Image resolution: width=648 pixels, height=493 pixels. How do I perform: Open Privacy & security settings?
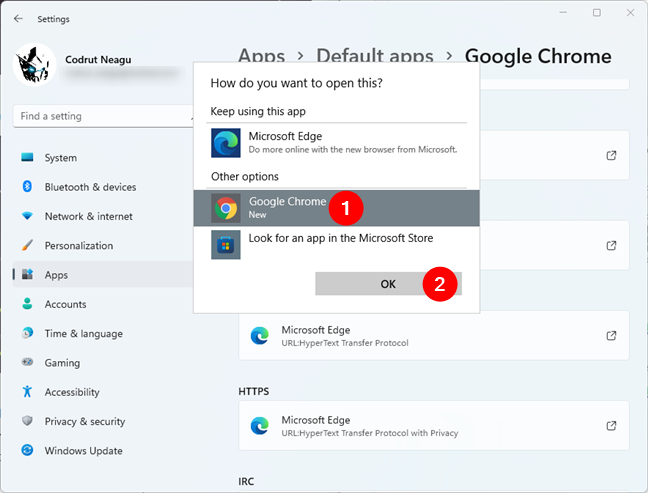tap(103, 422)
